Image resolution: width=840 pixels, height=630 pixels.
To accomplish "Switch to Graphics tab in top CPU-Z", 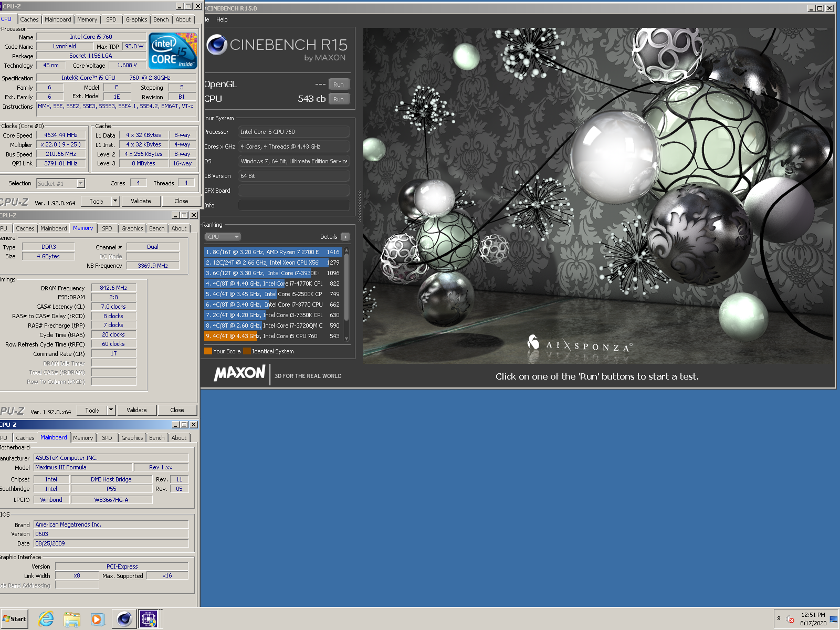I will (136, 19).
